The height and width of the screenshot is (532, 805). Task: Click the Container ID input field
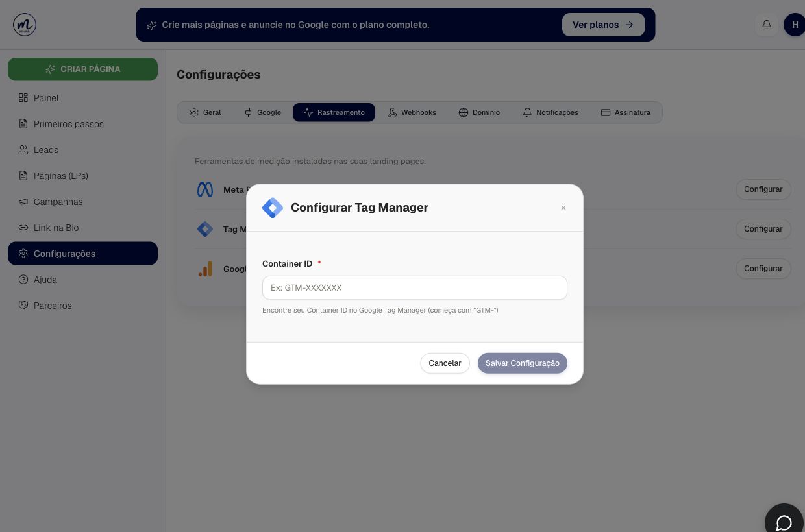coord(415,287)
